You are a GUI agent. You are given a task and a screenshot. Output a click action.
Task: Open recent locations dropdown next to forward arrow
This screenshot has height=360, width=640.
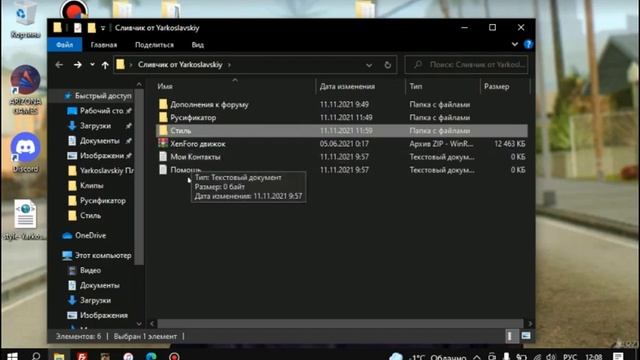tap(92, 64)
